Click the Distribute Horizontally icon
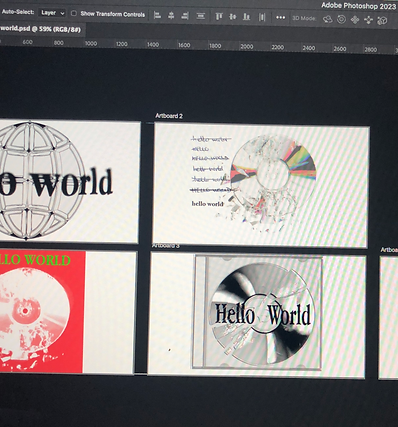Screen dimensions: 398x427 tap(262, 17)
